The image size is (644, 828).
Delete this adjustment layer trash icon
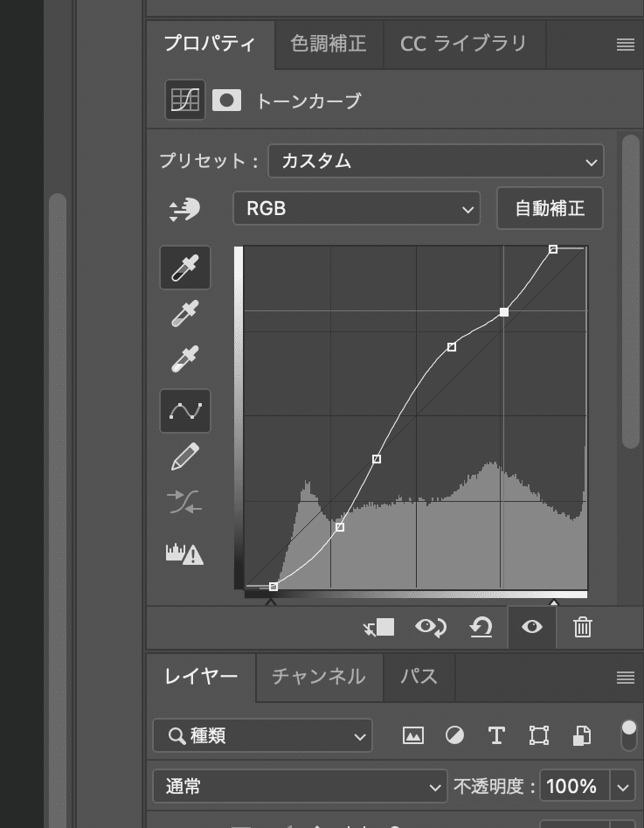(583, 627)
